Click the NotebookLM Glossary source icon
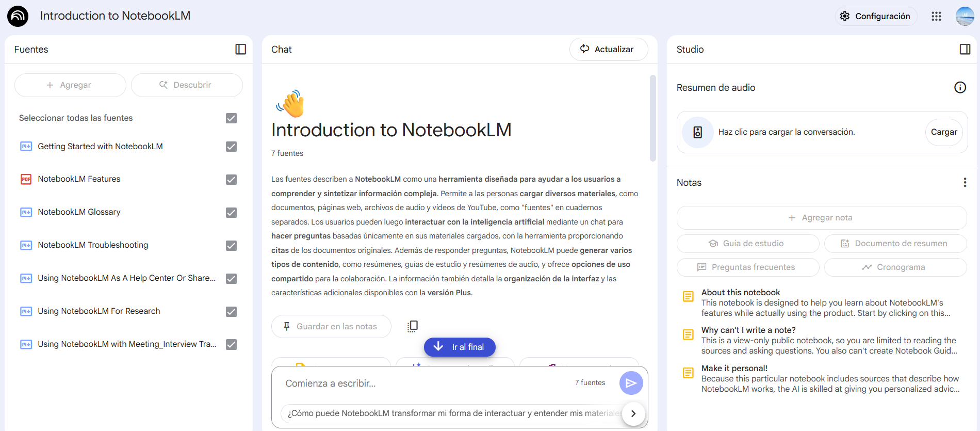The height and width of the screenshot is (431, 980). [x=26, y=212]
